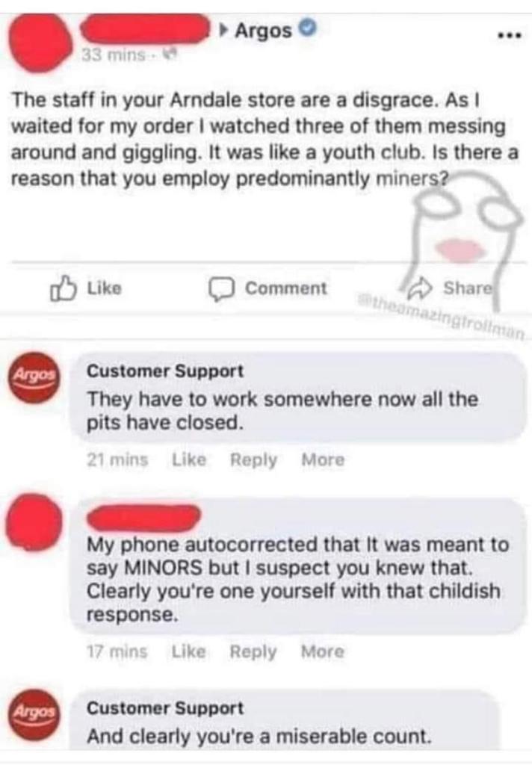Click the '21 mins' comment timestamp
Image resolution: width=532 pixels, height=765 pixels.
click(x=117, y=459)
